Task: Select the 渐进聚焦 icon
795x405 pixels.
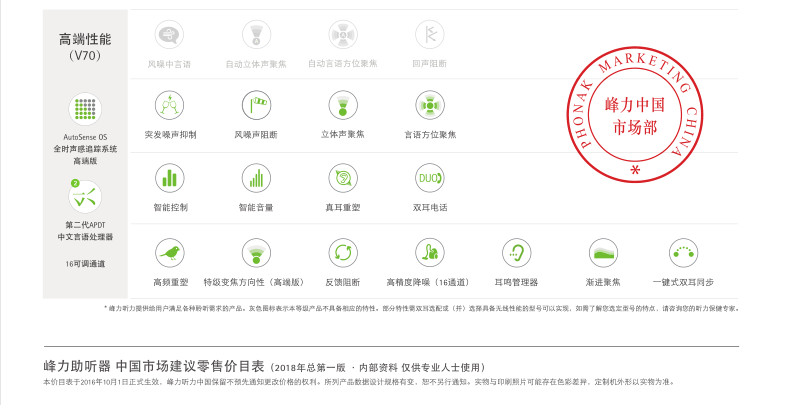Action: coord(603,252)
